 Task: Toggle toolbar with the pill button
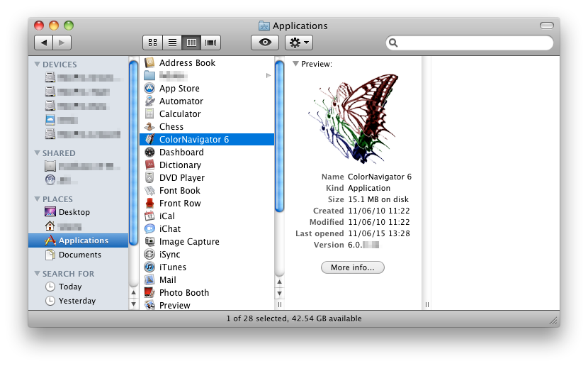pyautogui.click(x=547, y=26)
